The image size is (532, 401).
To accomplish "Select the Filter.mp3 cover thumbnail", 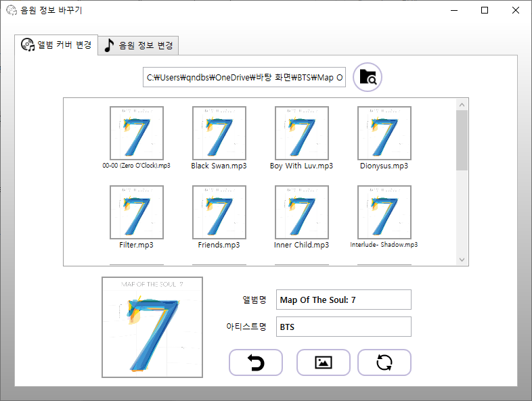I will point(137,212).
